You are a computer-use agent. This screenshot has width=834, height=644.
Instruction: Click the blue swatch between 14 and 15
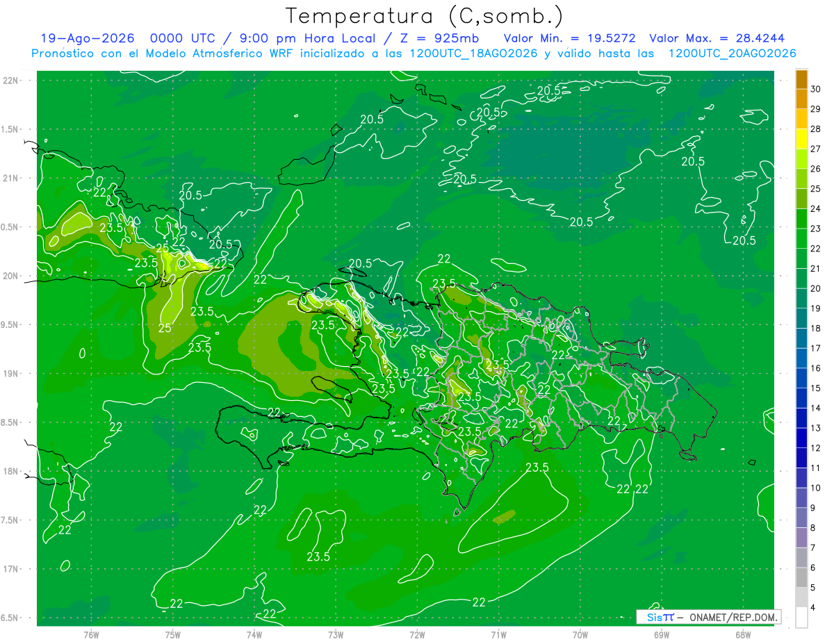pyautogui.click(x=801, y=398)
